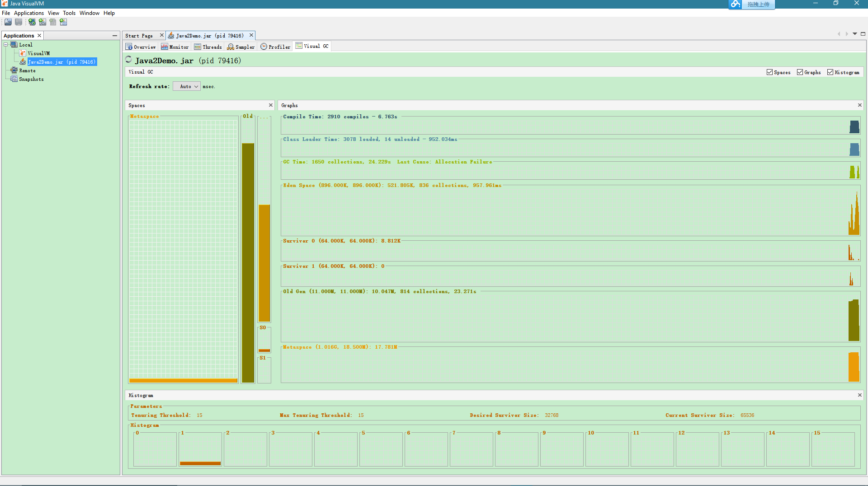Open the View menu
This screenshot has width=868, height=486.
(x=53, y=13)
